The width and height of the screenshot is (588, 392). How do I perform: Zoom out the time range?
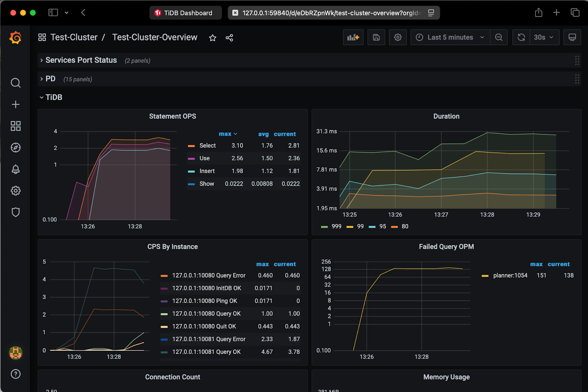[x=499, y=37]
